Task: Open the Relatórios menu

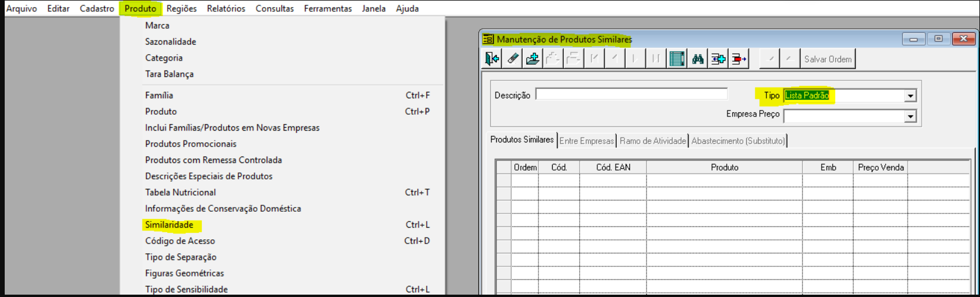Action: pyautogui.click(x=226, y=9)
